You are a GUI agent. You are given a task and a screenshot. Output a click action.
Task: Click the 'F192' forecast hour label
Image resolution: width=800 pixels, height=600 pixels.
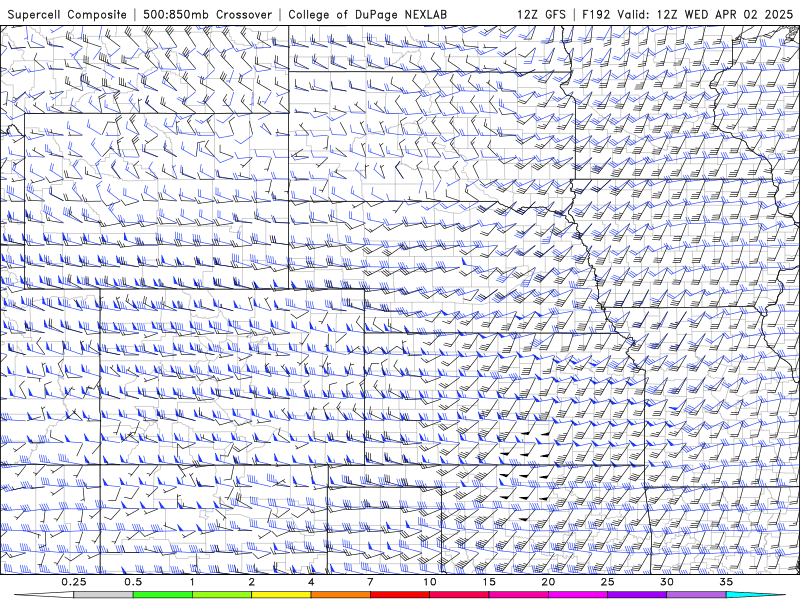coord(596,14)
